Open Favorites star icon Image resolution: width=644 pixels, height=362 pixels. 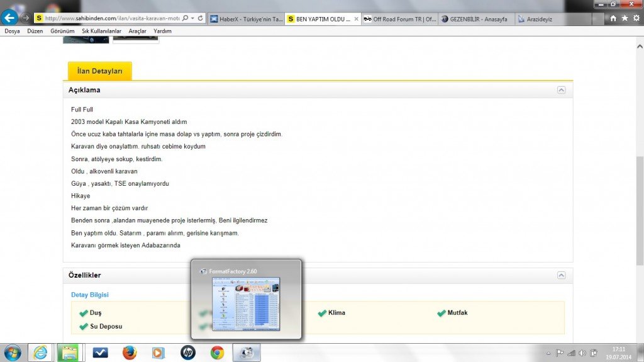[x=625, y=19]
